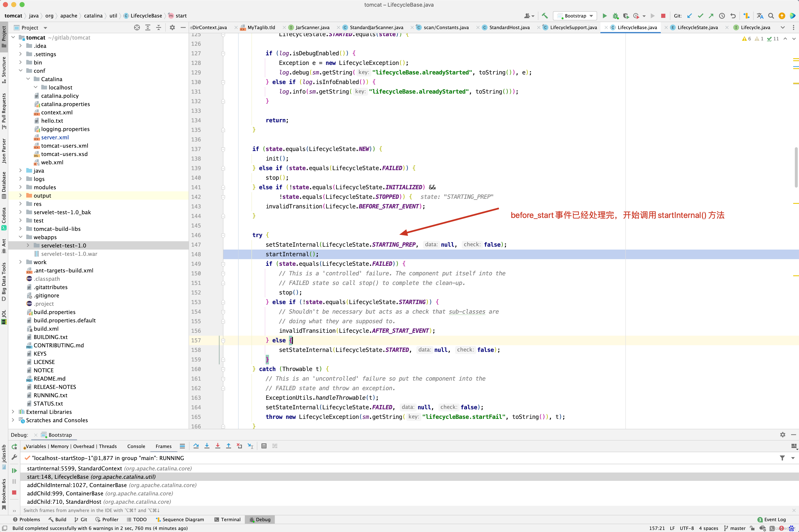Click the Step Over debugger icon
Viewport: 799px width, 532px height.
tap(196, 446)
